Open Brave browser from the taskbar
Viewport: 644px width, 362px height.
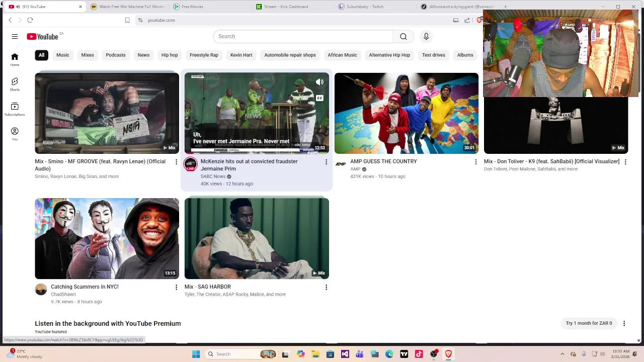pos(448,354)
